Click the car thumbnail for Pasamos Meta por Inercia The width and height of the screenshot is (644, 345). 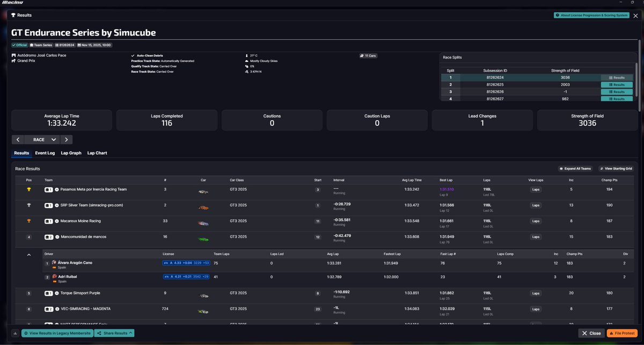(x=203, y=191)
